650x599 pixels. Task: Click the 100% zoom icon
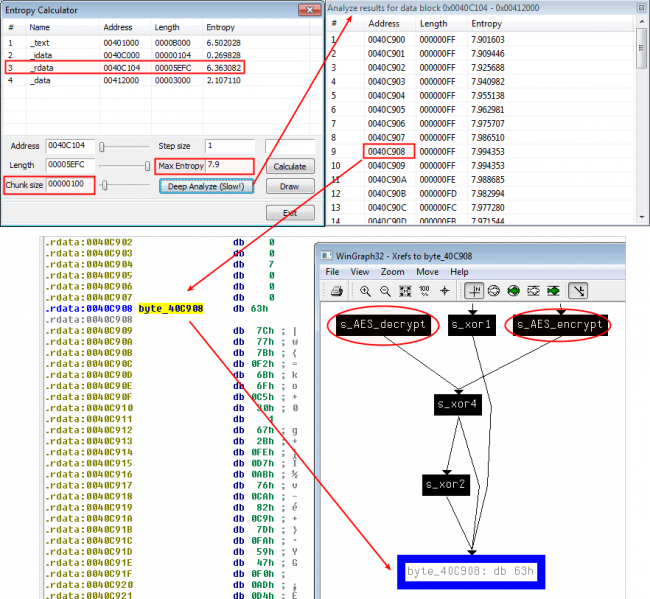pyautogui.click(x=423, y=290)
